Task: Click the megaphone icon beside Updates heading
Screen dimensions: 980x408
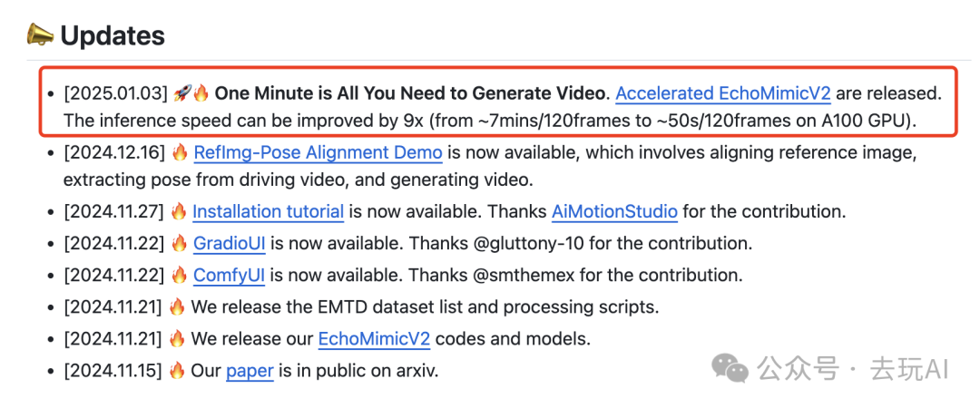Action: click(40, 35)
